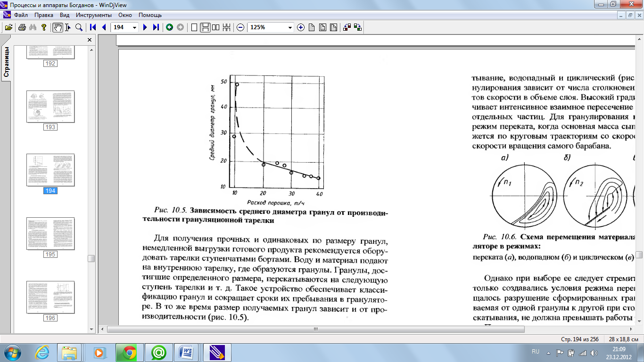Viewport: 644px width, 362px height.
Task: Click the yellow question mark help icon
Action: point(44,27)
